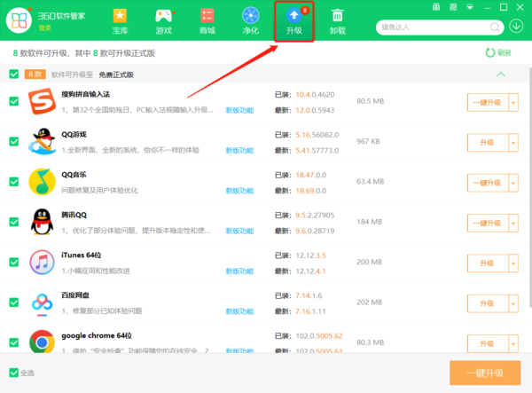Screen dimensions: 532x393
Task: Uncheck the iTunes 64位 checkbox
Action: pyautogui.click(x=13, y=263)
